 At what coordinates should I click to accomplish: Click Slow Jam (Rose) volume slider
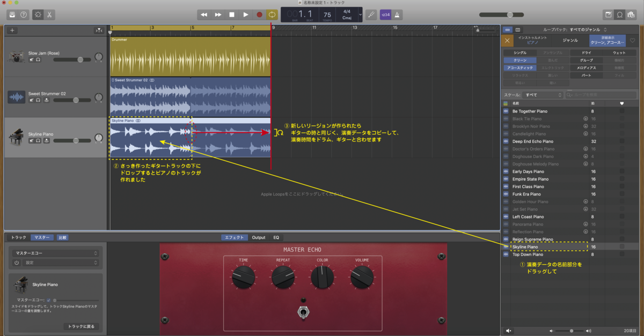tap(71, 59)
